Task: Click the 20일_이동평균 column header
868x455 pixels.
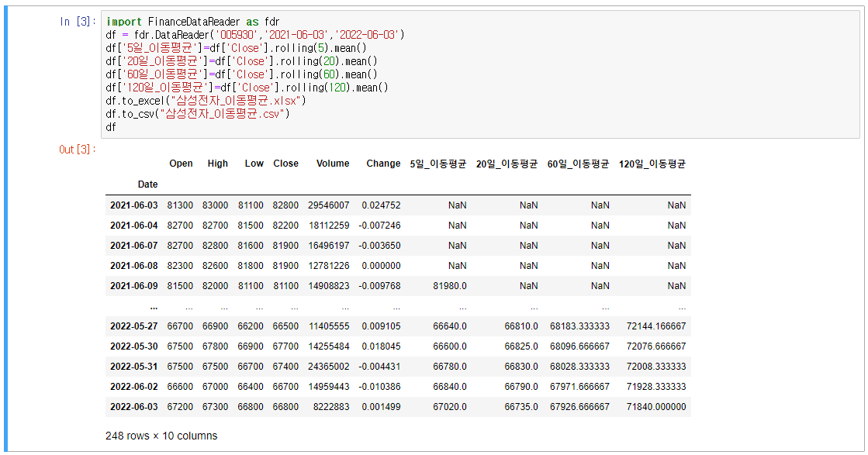Action: click(x=507, y=164)
